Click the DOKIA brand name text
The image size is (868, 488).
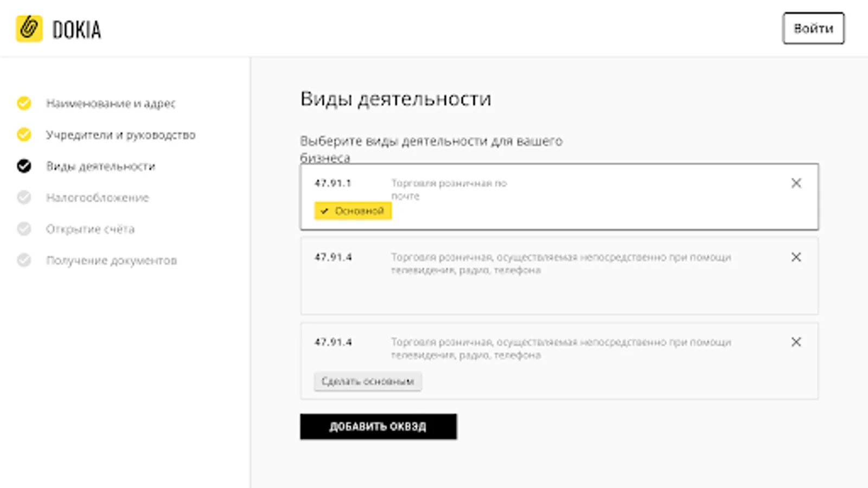coord(76,30)
